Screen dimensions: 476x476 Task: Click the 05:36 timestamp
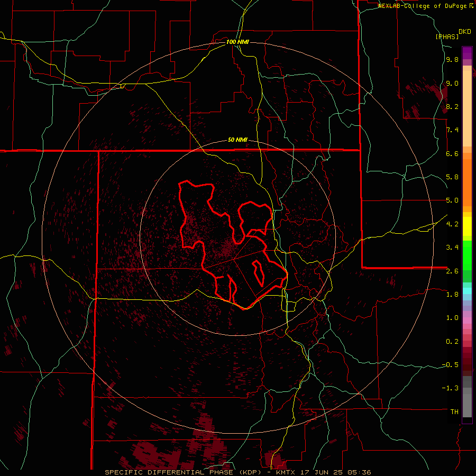[x=360, y=472]
